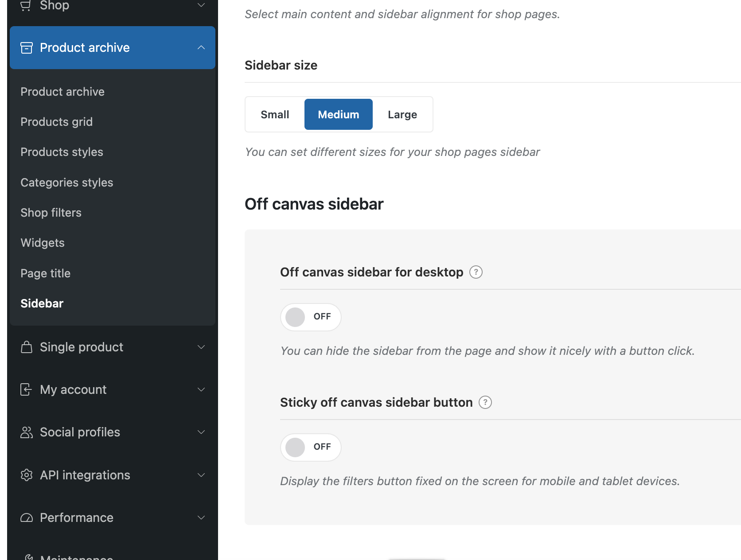
Task: Expand the My account menu chevron
Action: 201,389
